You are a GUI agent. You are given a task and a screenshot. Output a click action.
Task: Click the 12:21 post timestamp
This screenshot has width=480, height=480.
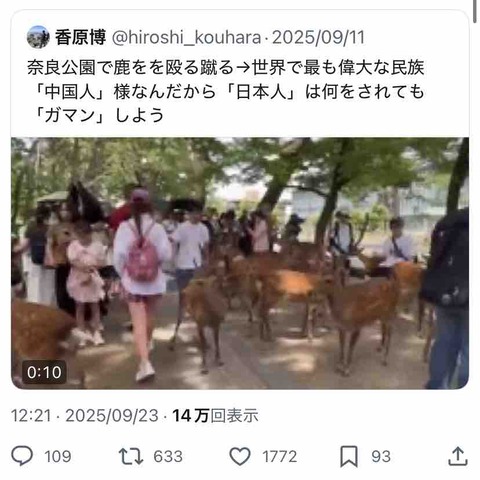(31, 416)
